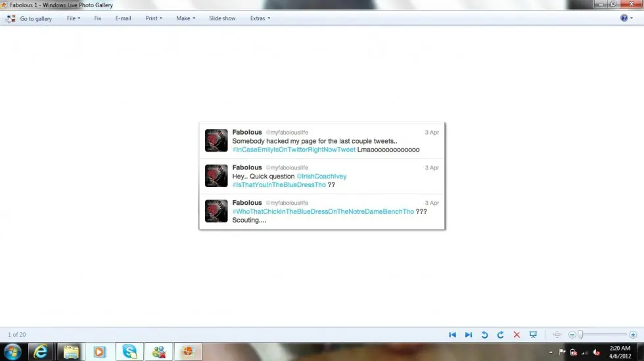Open Windows Live Messenger on taskbar
Screen dimensions: 644x361
click(158, 352)
